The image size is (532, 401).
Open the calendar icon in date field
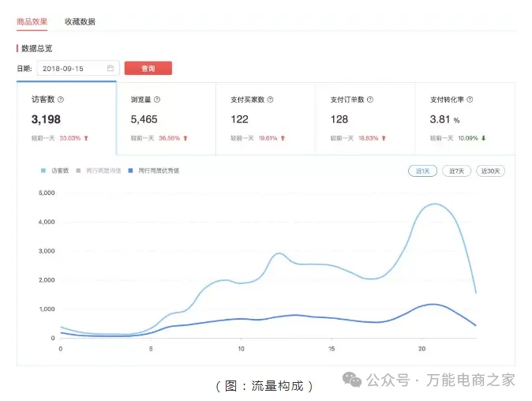coord(111,69)
